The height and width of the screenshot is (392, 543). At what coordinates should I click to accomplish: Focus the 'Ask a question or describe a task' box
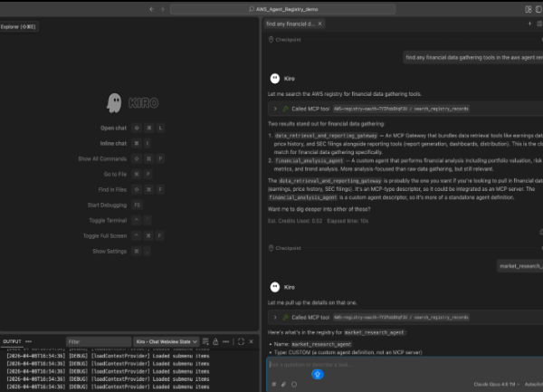(x=405, y=365)
